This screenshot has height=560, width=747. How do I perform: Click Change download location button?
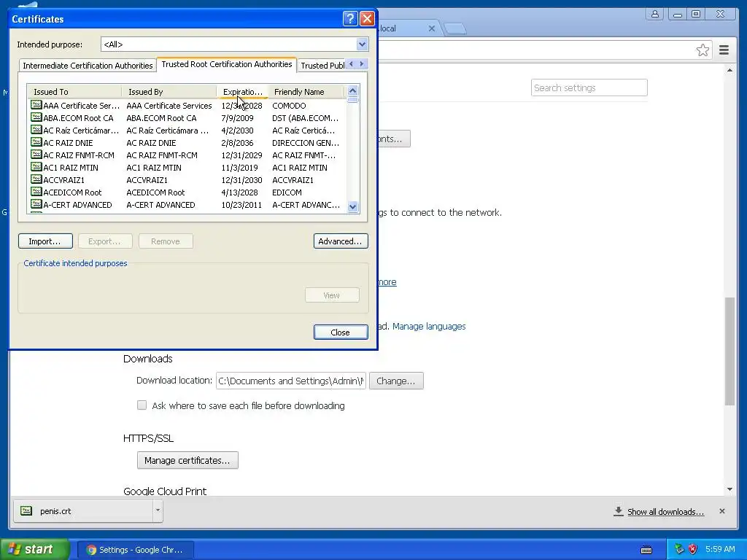click(396, 381)
